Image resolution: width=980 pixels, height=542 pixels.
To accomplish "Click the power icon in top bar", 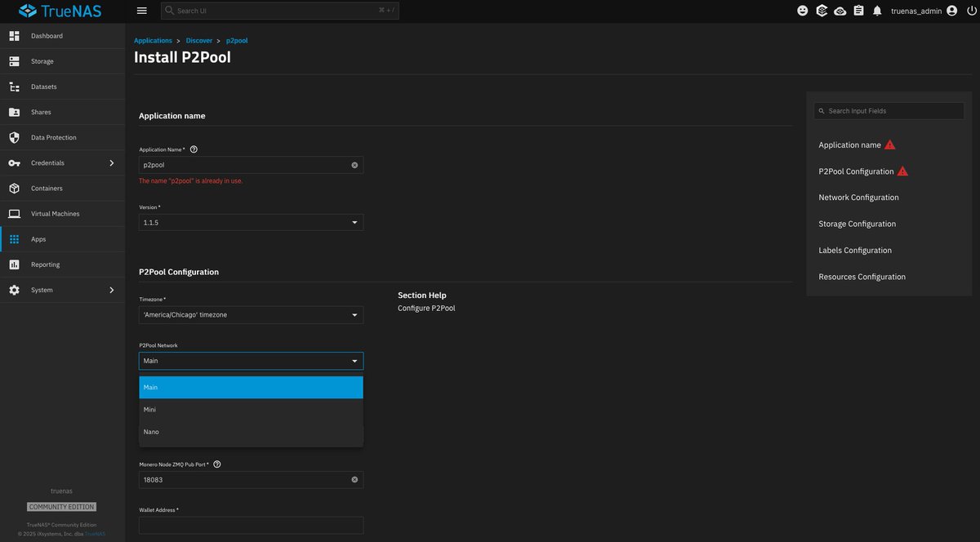I will (x=971, y=11).
